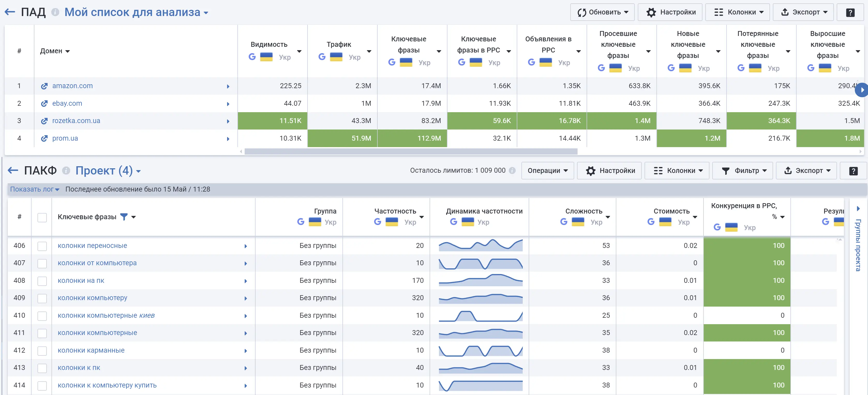Image resolution: width=868 pixels, height=395 pixels.
Task: Open the Мой список для анализа dropdown
Action: click(x=136, y=12)
